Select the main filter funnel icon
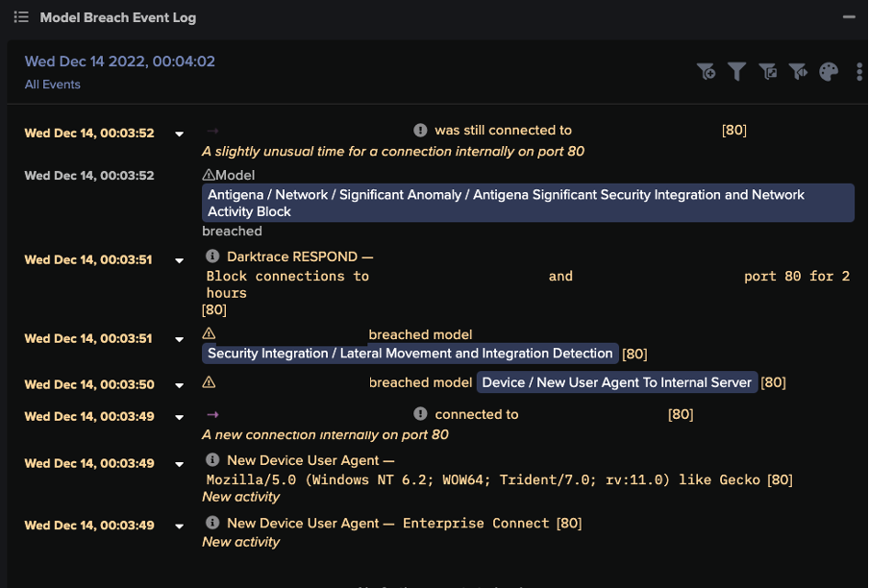 point(736,71)
